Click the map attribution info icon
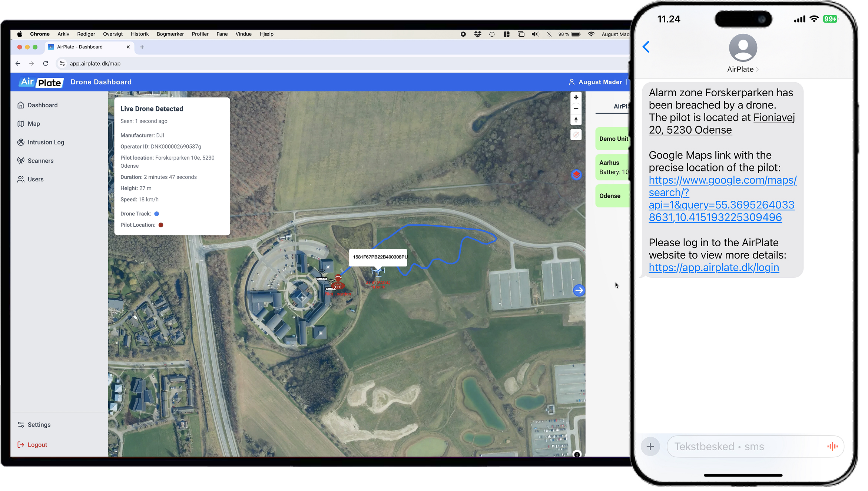 coord(577,454)
